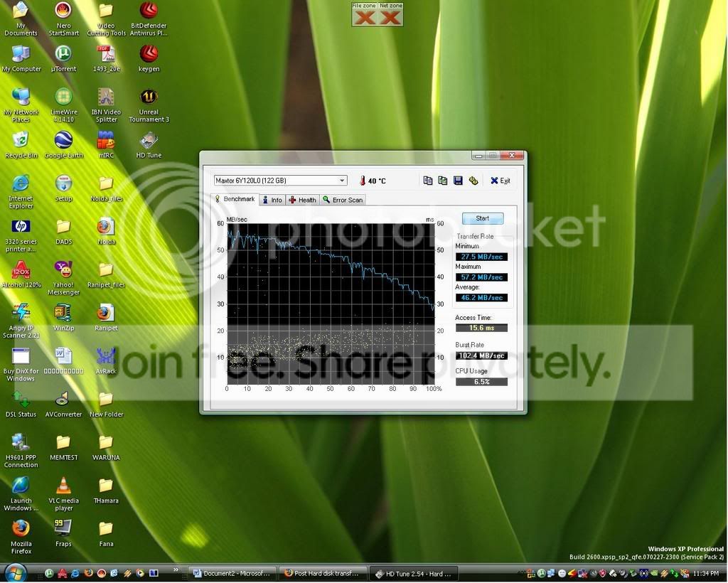Screen dimensions: 728x583
Task: Click the Start orb on taskbar
Action: [x=16, y=573]
